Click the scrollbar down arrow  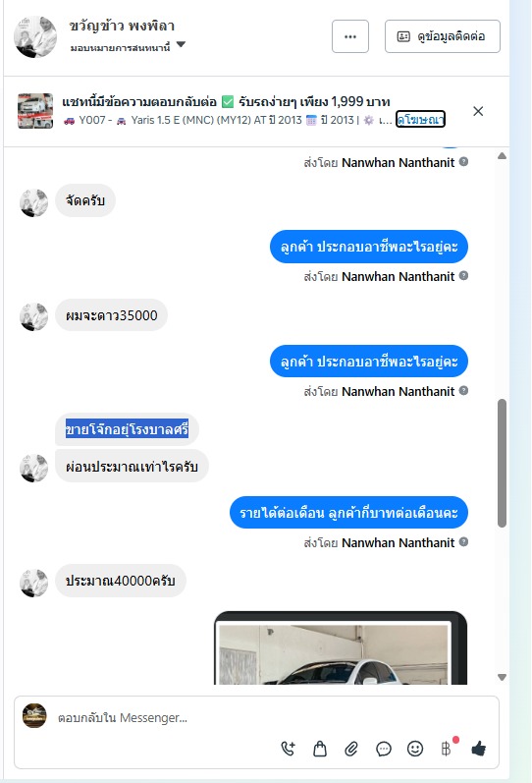[502, 677]
